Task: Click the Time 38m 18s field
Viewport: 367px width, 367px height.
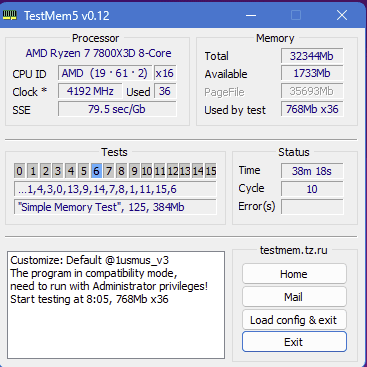Action: click(312, 171)
